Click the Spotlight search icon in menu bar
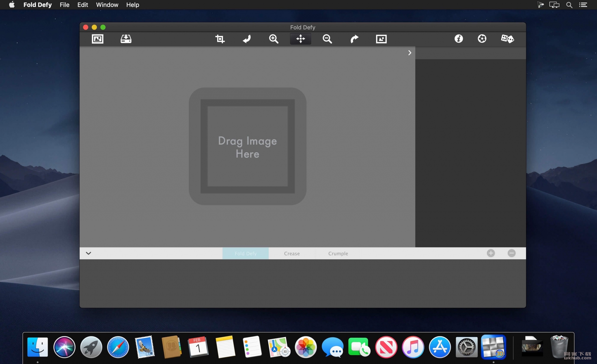597x364 pixels. pyautogui.click(x=569, y=5)
